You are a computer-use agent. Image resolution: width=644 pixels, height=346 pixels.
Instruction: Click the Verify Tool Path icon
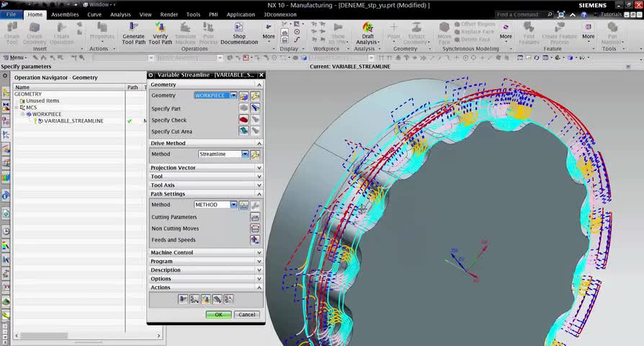(160, 33)
